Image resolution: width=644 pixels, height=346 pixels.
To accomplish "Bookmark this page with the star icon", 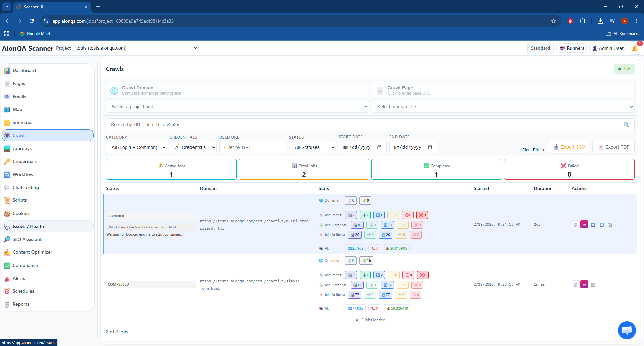I will point(553,21).
